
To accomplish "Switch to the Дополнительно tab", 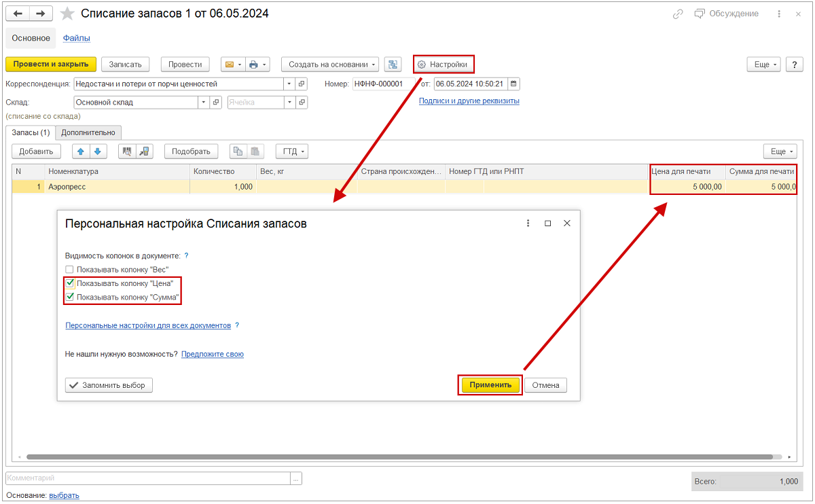I will 88,132.
